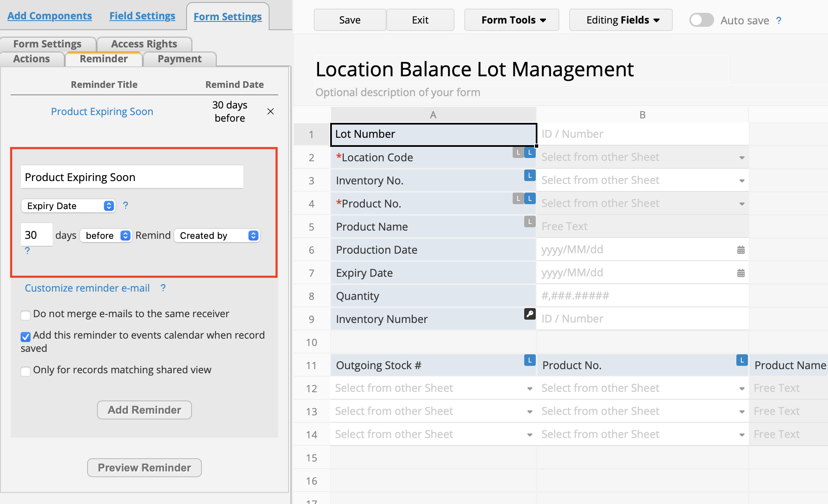The image size is (828, 504).
Task: Click the reminder title text field
Action: click(132, 177)
